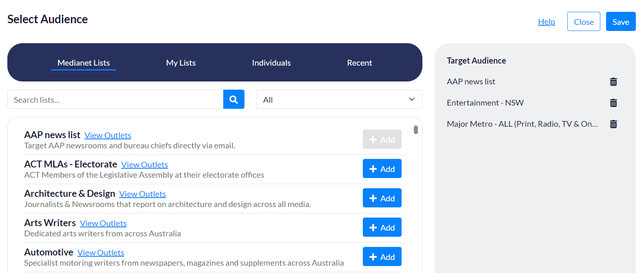Click 'Entertainment - NSW' in Target Audience

pos(485,103)
